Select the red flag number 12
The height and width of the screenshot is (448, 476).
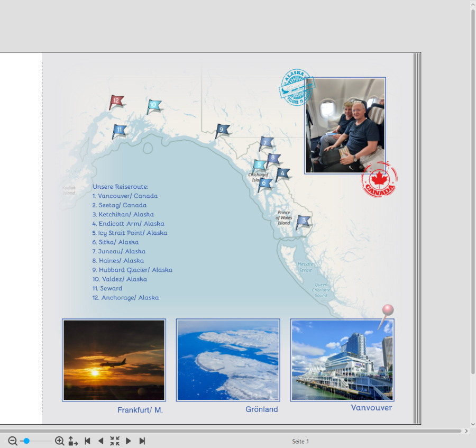pyautogui.click(x=116, y=101)
